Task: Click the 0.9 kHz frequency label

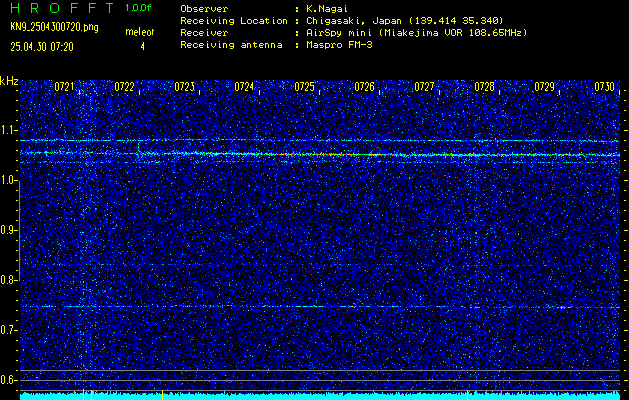Action: click(9, 230)
